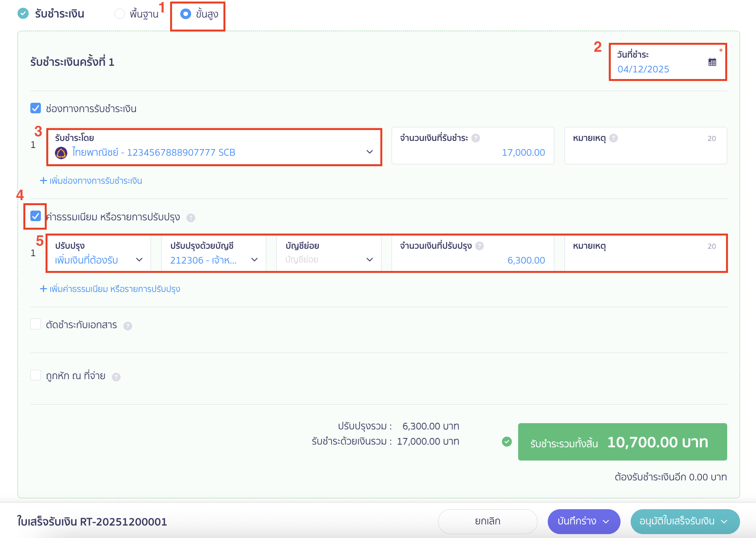This screenshot has height=538, width=756.
Task: Click the teal check icon beside รับชำระเงิน
Action: pos(24,14)
